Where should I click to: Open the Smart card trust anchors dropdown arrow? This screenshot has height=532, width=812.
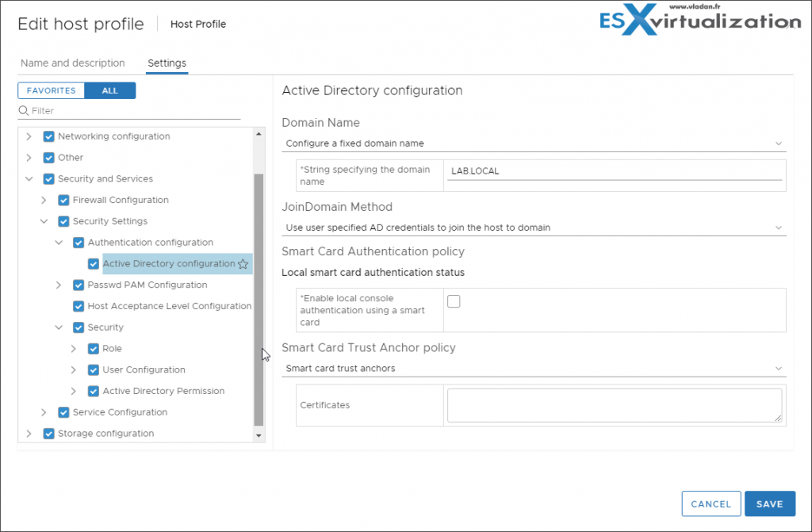tap(779, 369)
